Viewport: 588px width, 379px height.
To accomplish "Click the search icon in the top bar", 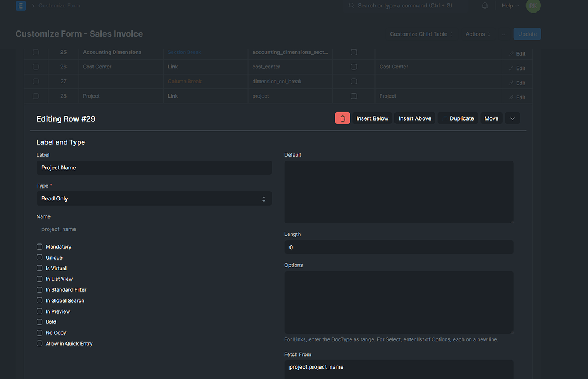I will pos(351,6).
